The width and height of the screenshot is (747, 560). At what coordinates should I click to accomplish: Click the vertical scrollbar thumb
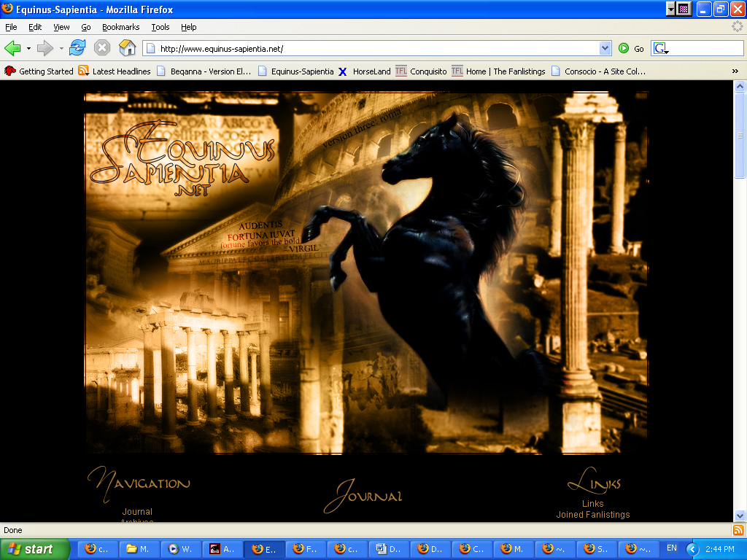point(740,135)
